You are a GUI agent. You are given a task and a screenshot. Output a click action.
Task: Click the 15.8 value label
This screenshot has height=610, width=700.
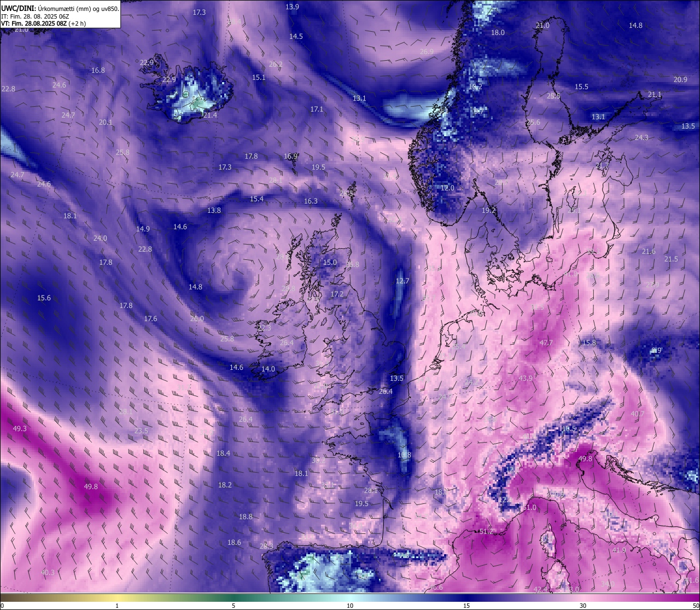coord(588,342)
